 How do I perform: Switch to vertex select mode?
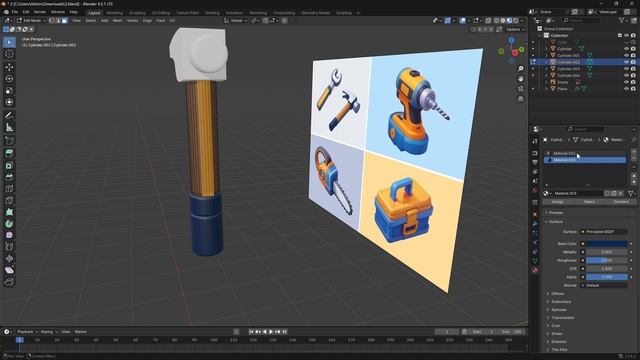tap(51, 20)
